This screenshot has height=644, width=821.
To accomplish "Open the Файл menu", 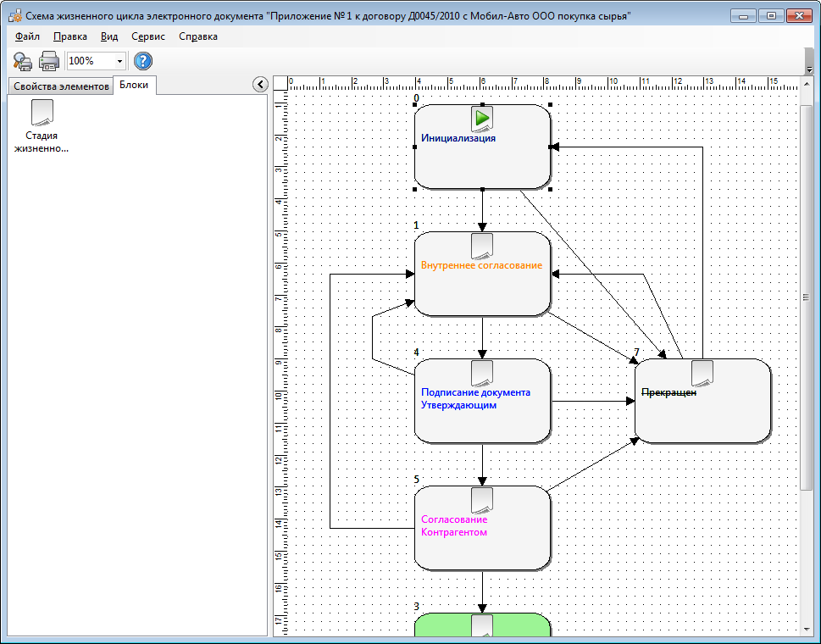I will 27,36.
